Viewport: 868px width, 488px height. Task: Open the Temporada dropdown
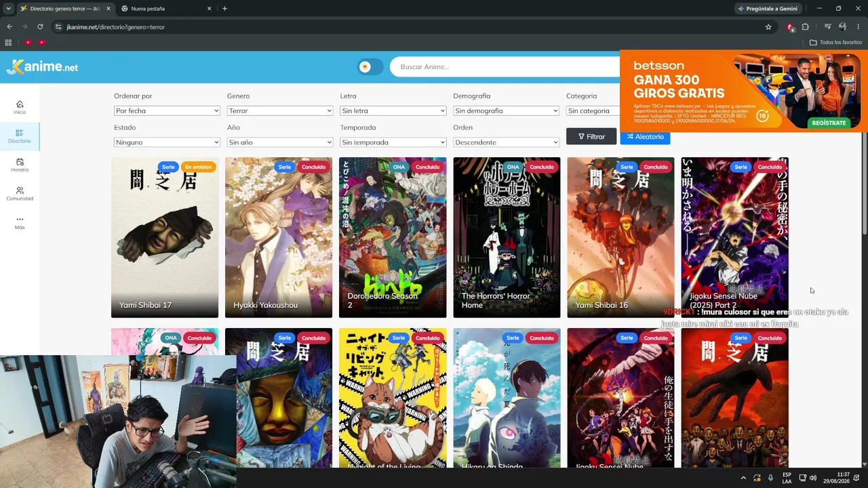click(393, 142)
